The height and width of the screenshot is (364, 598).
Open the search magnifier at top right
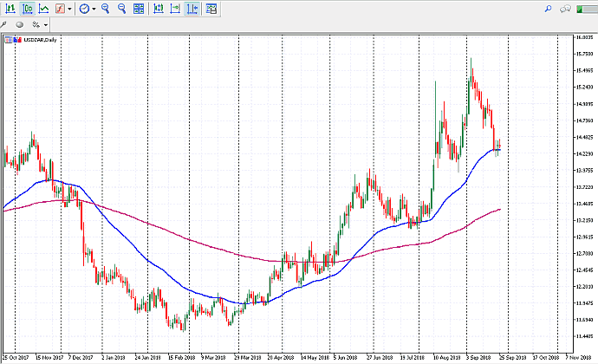point(548,9)
